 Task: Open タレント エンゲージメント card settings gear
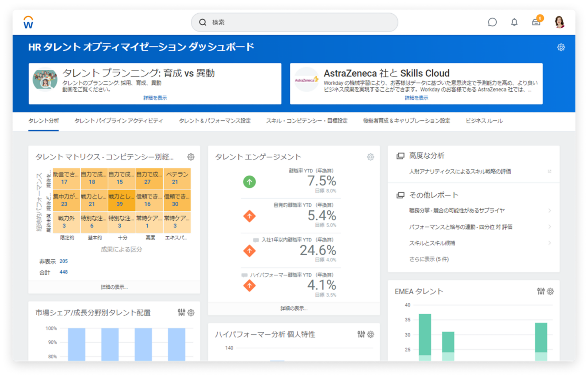[370, 157]
